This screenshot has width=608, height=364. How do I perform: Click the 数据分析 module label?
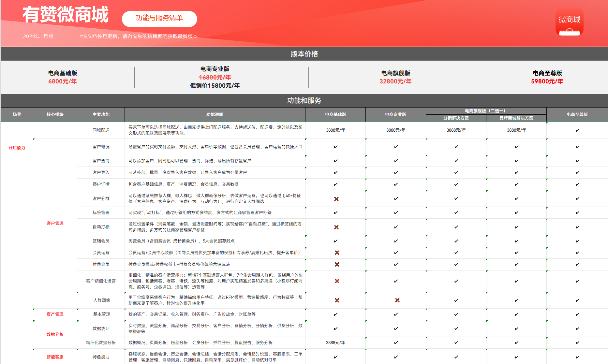point(55,334)
